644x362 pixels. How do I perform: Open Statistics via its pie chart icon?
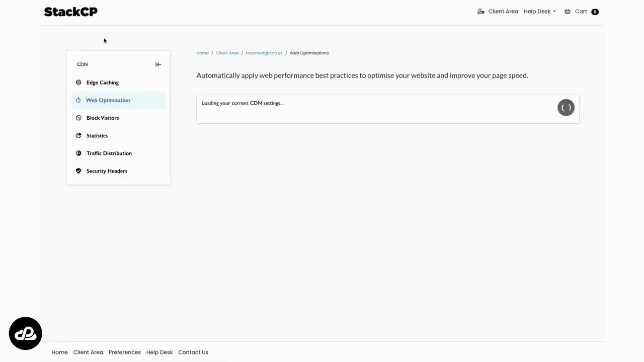point(78,135)
